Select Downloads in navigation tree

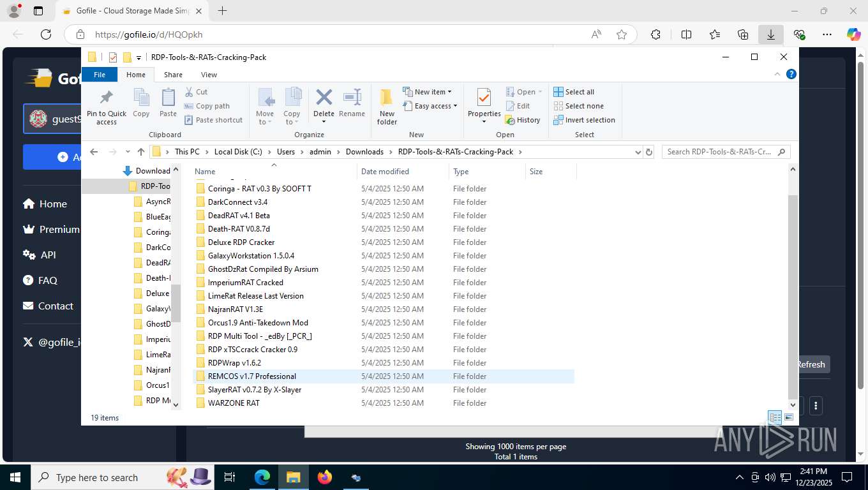pos(146,170)
